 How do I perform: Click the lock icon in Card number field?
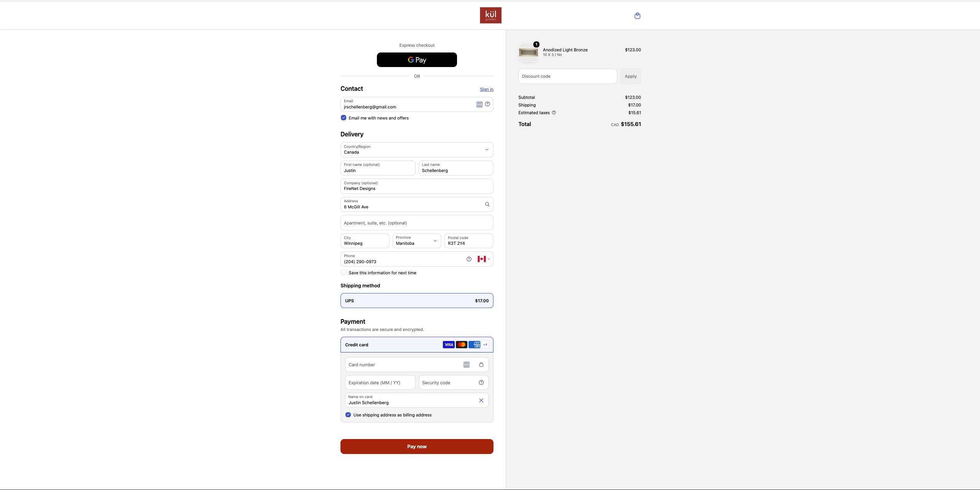click(481, 365)
